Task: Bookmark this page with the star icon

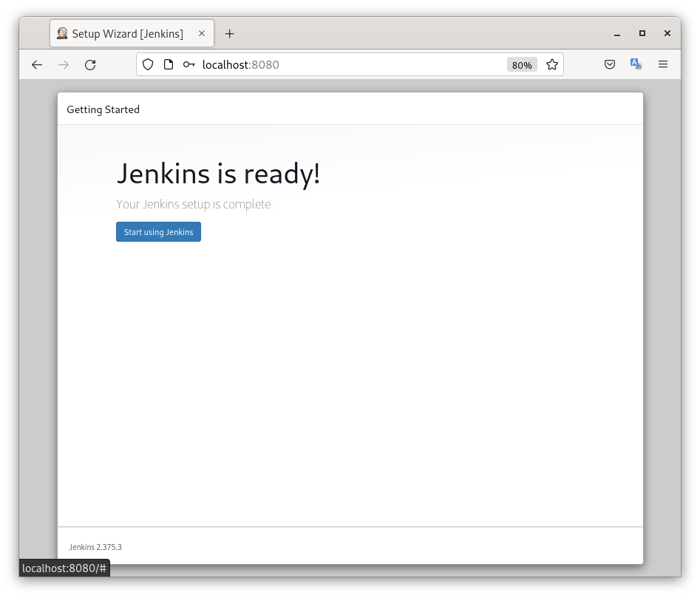Action: point(551,65)
